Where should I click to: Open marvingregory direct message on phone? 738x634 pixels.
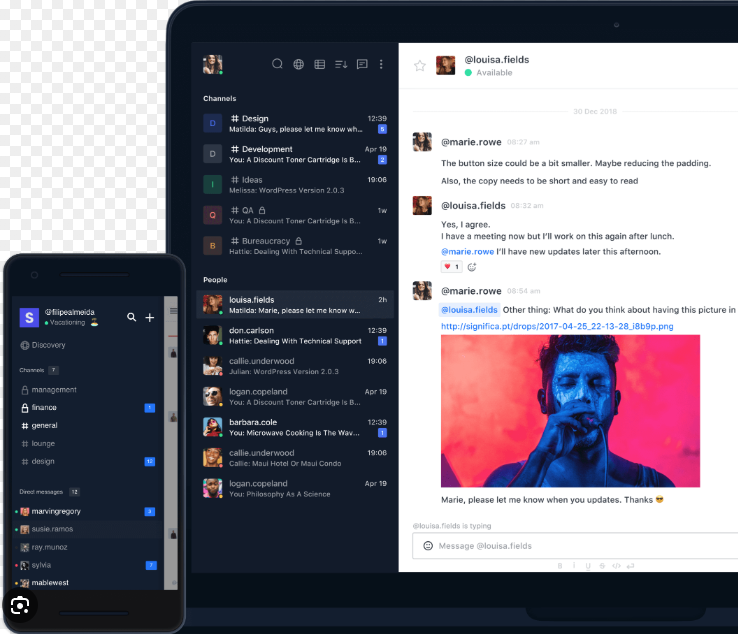tap(88, 511)
